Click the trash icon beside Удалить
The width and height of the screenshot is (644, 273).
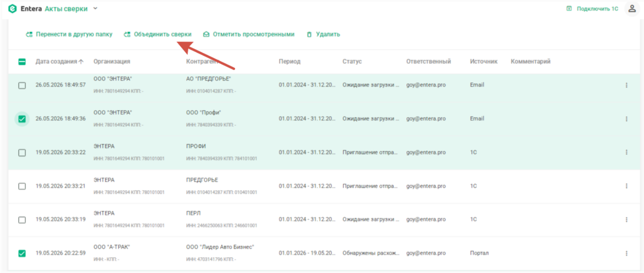(309, 34)
